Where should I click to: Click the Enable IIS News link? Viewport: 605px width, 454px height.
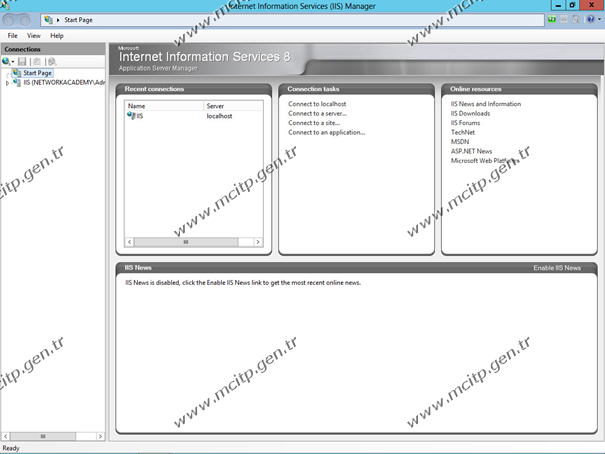[x=557, y=268]
